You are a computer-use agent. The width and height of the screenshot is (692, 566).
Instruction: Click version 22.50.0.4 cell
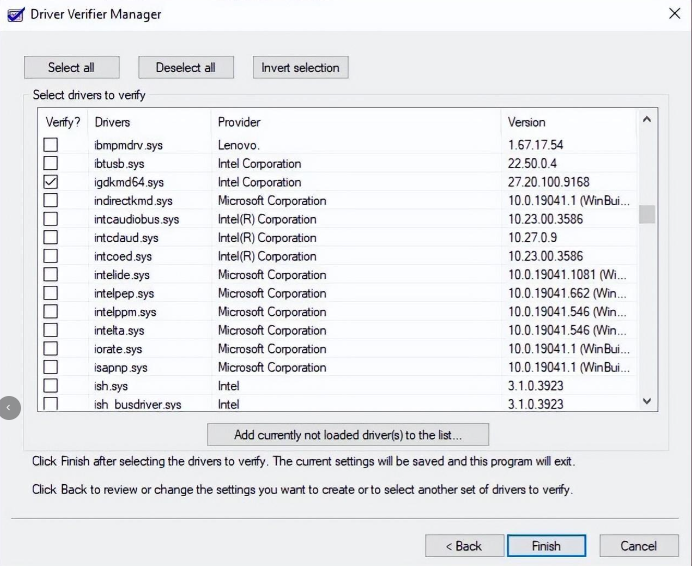pos(532,164)
